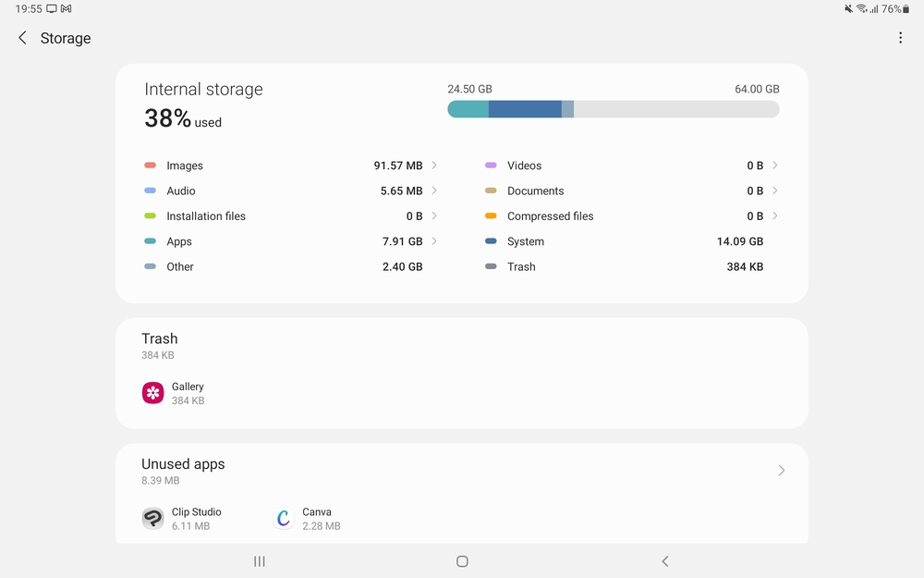This screenshot has width=924, height=578.
Task: Tap the back arrow beside Storage title
Action: (x=22, y=38)
